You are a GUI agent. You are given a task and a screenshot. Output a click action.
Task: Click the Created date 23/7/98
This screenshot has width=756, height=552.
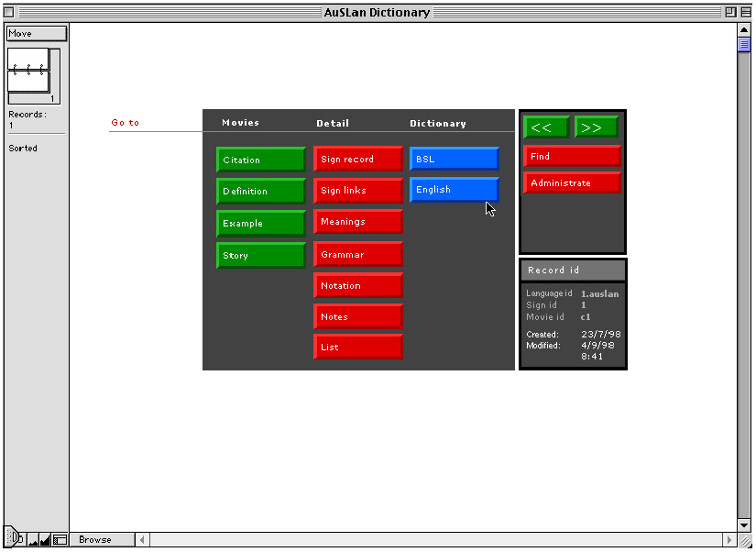[601, 335]
